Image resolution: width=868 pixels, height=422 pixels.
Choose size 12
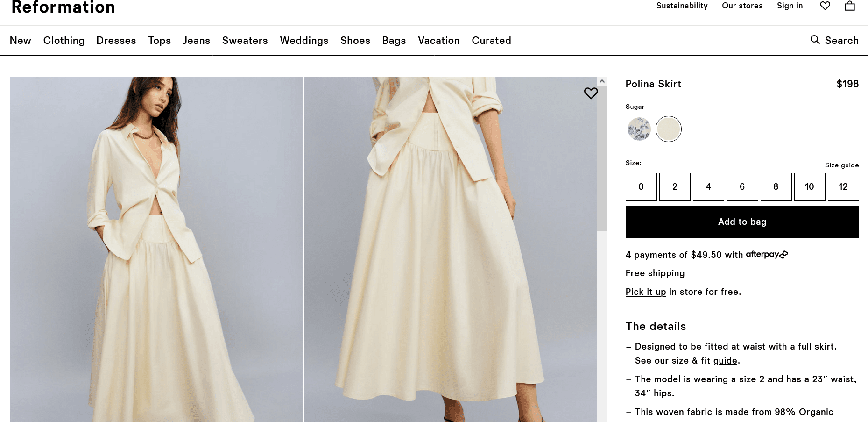tap(843, 187)
